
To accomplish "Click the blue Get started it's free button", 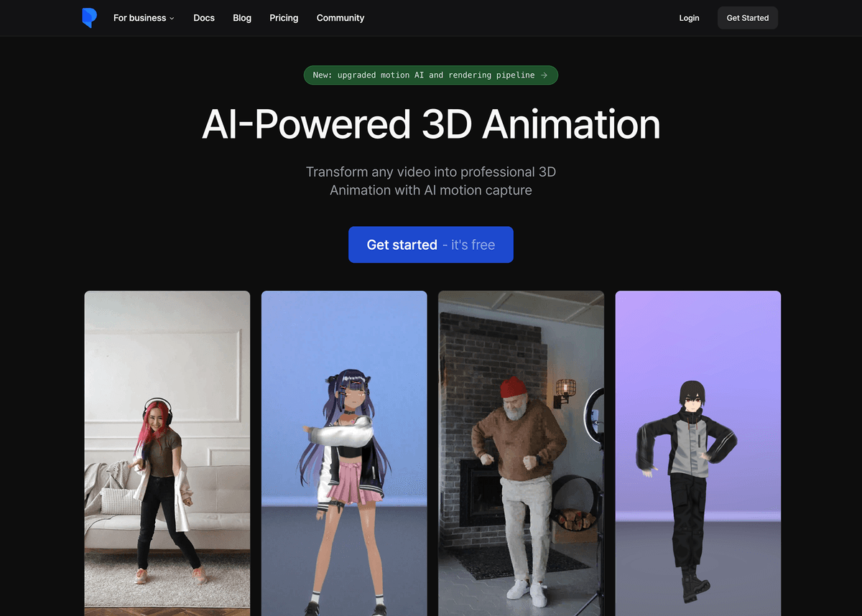I will 431,245.
